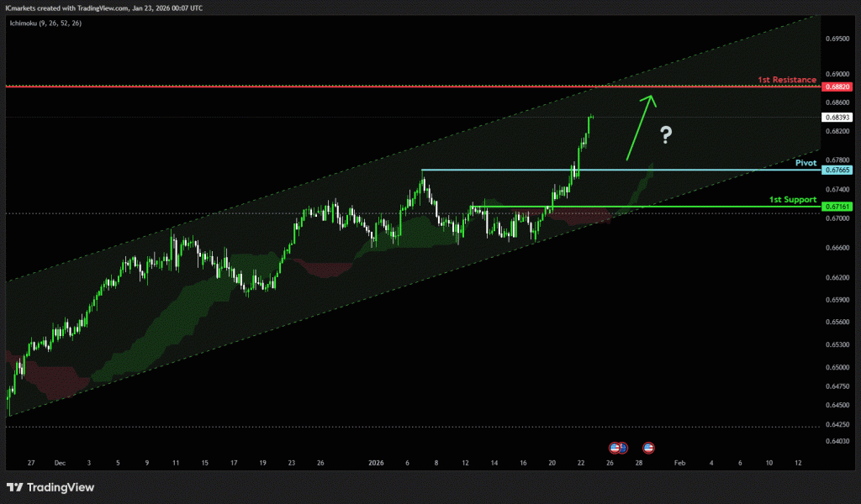
Task: Click the green upward arrow drawing
Action: point(639,126)
